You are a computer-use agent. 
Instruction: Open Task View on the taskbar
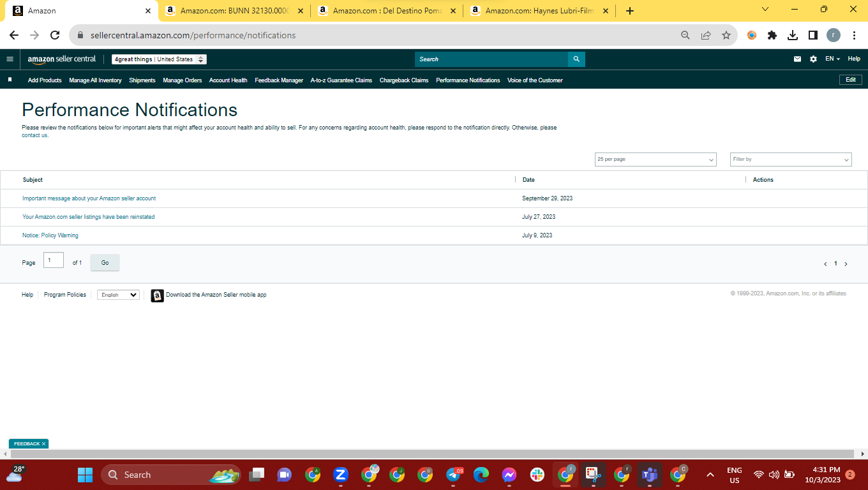(x=257, y=475)
